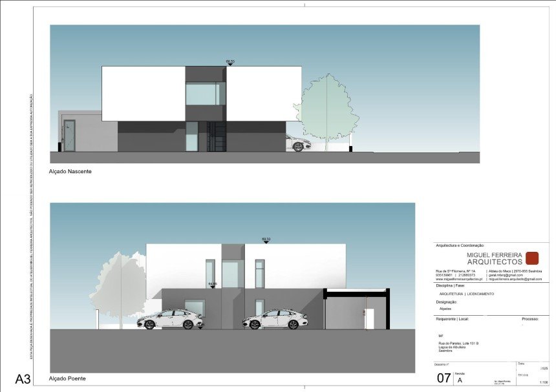Select the sheet number 07
556x392 pixels.
[444, 378]
